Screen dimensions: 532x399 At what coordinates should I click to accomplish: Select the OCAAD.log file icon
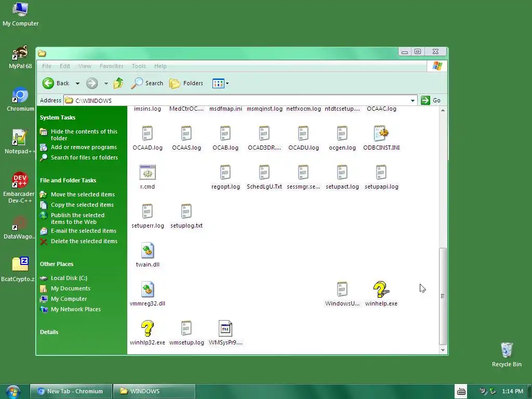(147, 134)
